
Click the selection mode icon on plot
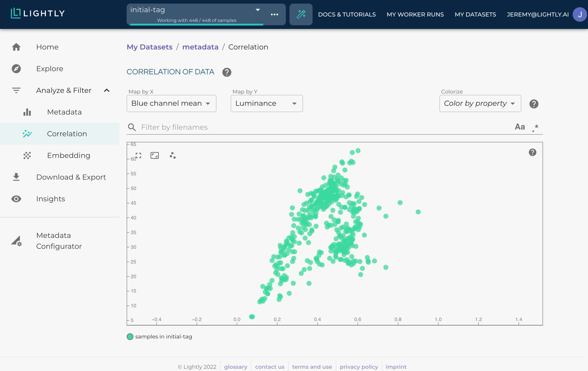138,155
